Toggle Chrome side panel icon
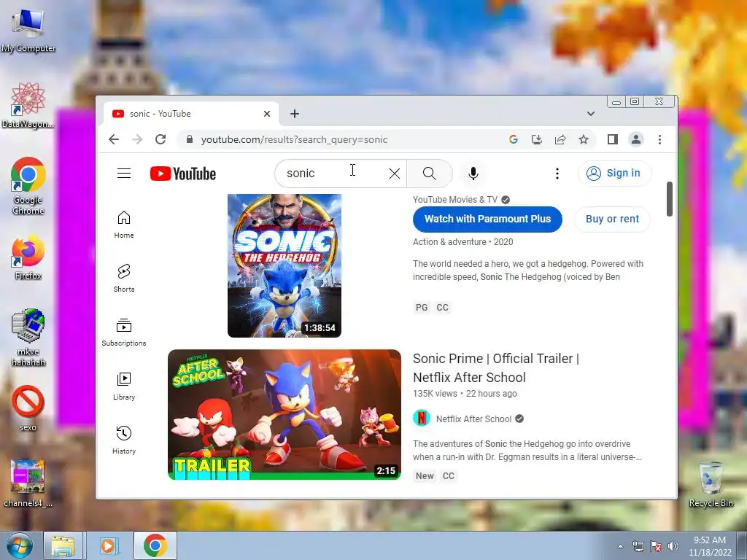This screenshot has height=560, width=747. [x=613, y=139]
